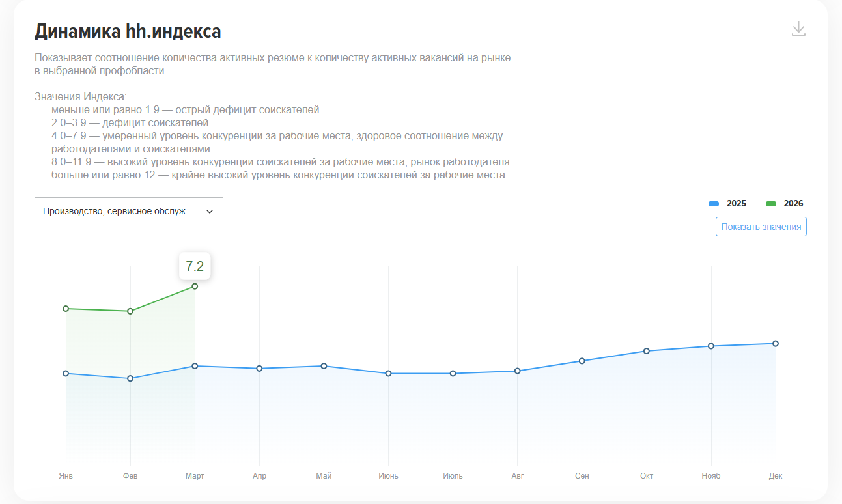Download the hh.индекс chart
Viewport: 842px width, 504px height.
798,29
